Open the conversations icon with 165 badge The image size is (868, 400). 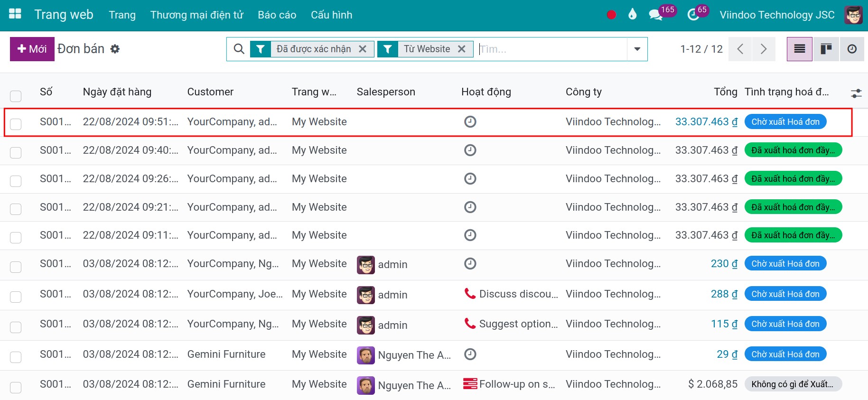point(656,15)
